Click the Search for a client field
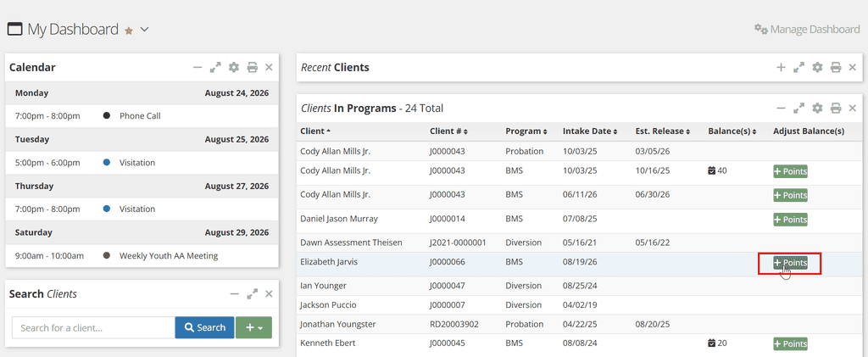This screenshot has width=868, height=357. click(x=93, y=327)
